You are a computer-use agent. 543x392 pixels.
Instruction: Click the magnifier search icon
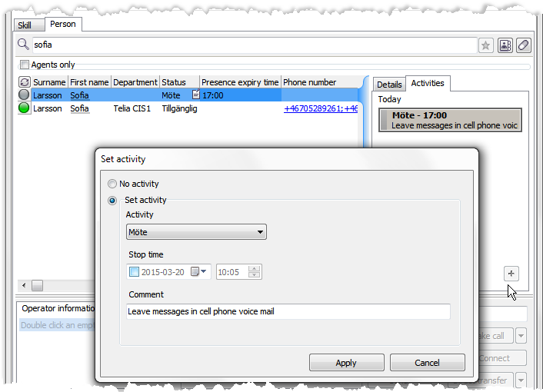(23, 45)
